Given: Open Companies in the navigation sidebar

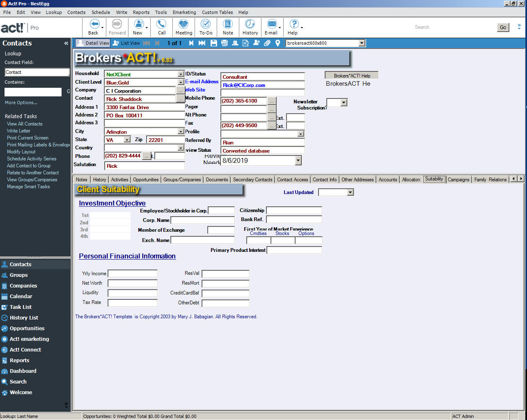Looking at the screenshot, I should [23, 286].
